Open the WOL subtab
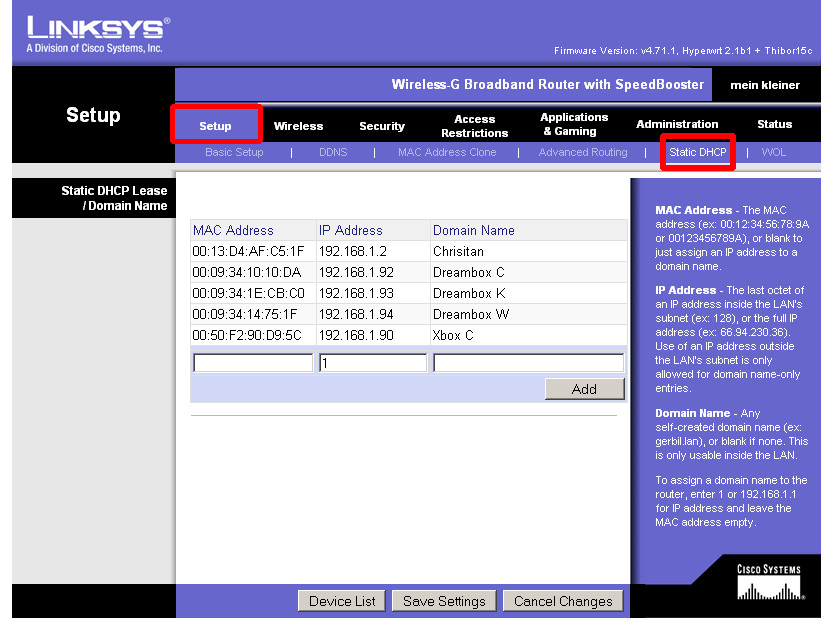This screenshot has height=631, width=839. [773, 152]
